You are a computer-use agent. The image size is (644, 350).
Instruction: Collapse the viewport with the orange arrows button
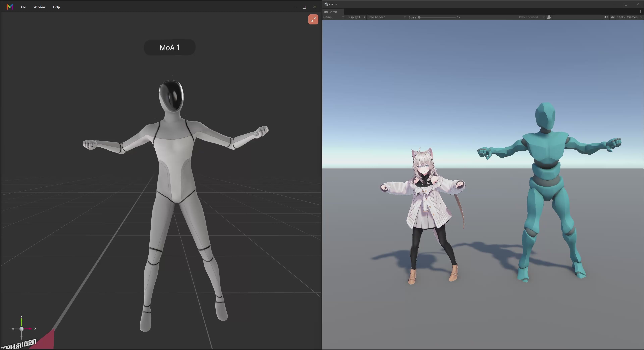pos(313,19)
